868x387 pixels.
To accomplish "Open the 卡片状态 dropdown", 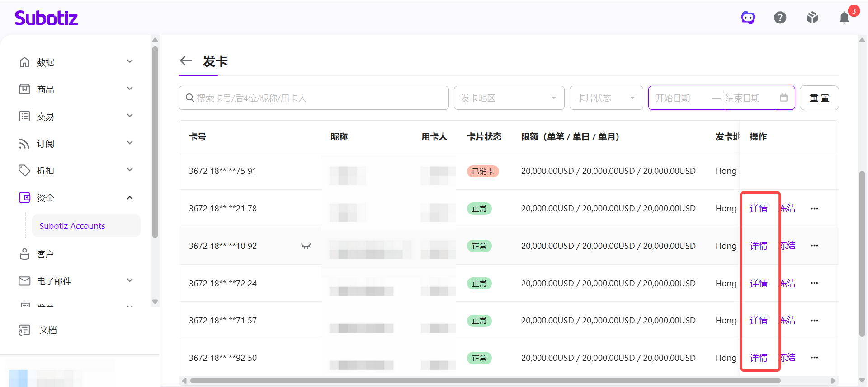I will tap(606, 98).
